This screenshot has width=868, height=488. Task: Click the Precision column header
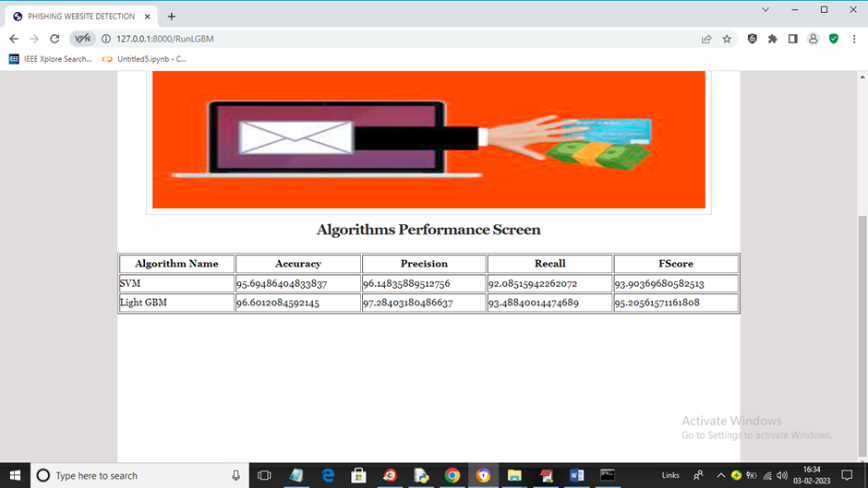(x=424, y=263)
